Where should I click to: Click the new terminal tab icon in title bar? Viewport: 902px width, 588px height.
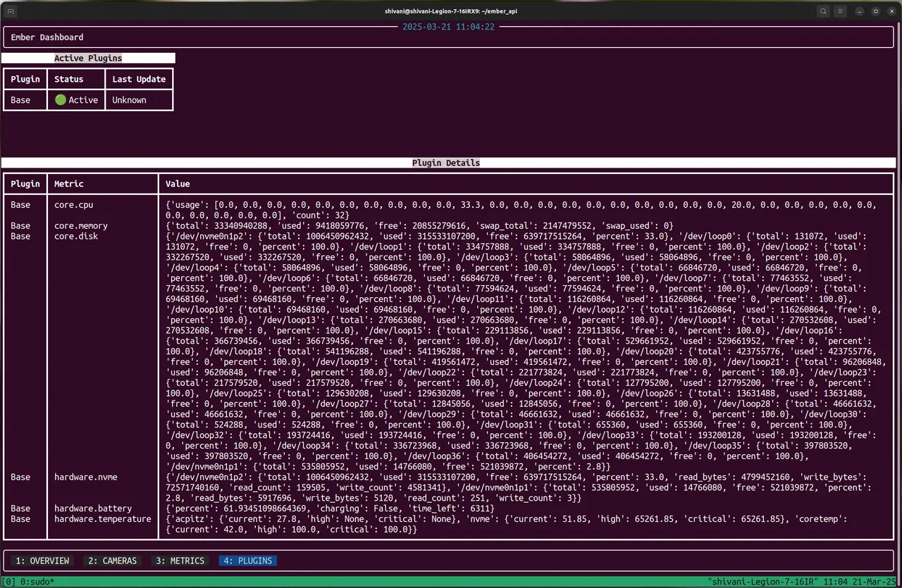[x=11, y=11]
